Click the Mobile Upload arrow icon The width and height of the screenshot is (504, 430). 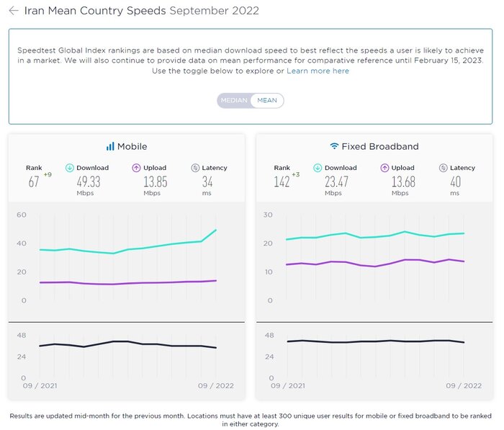point(135,168)
